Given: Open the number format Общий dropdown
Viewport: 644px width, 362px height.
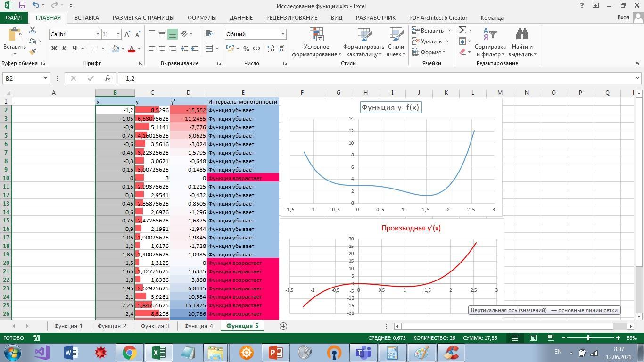Looking at the screenshot, I should tap(283, 34).
